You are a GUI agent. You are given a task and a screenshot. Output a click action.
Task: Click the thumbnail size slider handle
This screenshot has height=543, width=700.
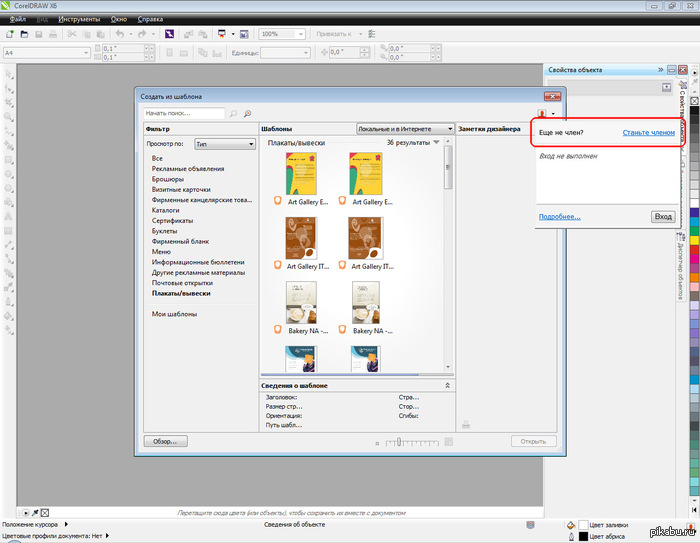[399, 442]
